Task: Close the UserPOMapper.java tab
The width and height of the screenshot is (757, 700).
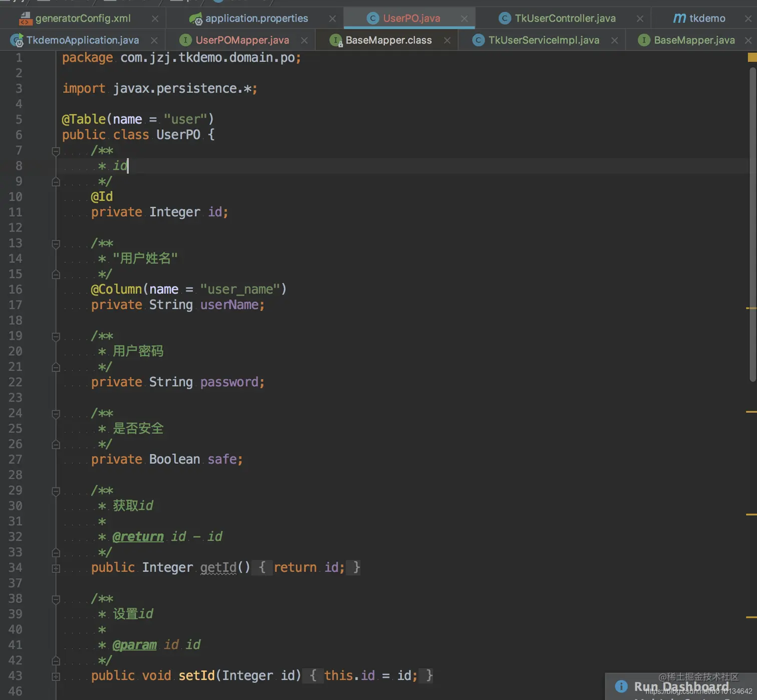Action: click(304, 40)
